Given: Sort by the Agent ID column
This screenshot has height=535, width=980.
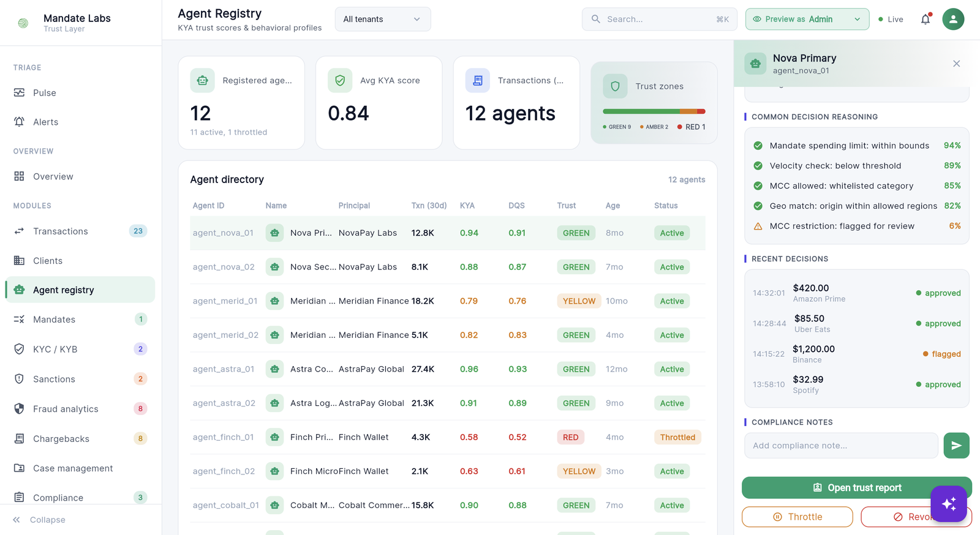Looking at the screenshot, I should coord(208,206).
